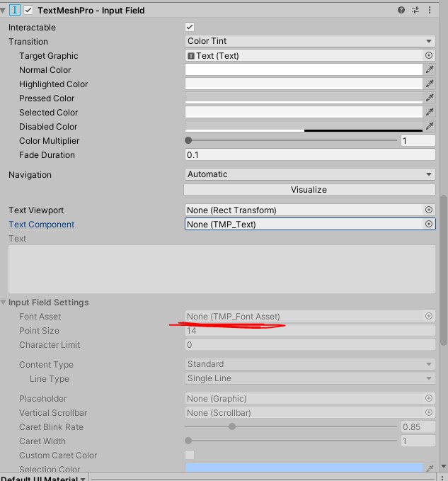Click the Text Component label
Image resolution: width=448 pixels, height=481 pixels.
(41, 225)
